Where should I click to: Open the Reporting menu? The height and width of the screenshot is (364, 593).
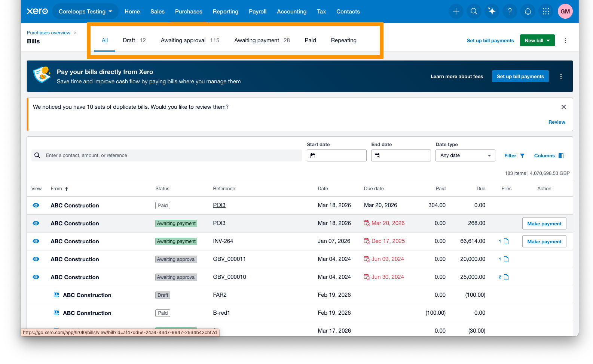[x=225, y=12]
